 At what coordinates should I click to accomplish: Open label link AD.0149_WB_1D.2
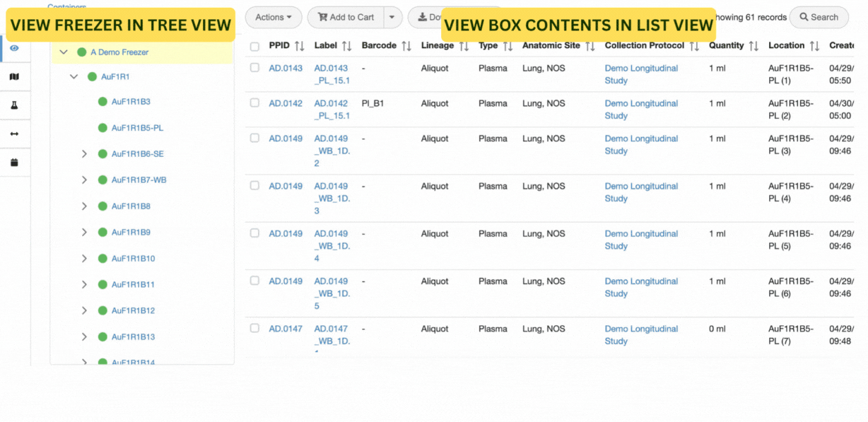(332, 151)
